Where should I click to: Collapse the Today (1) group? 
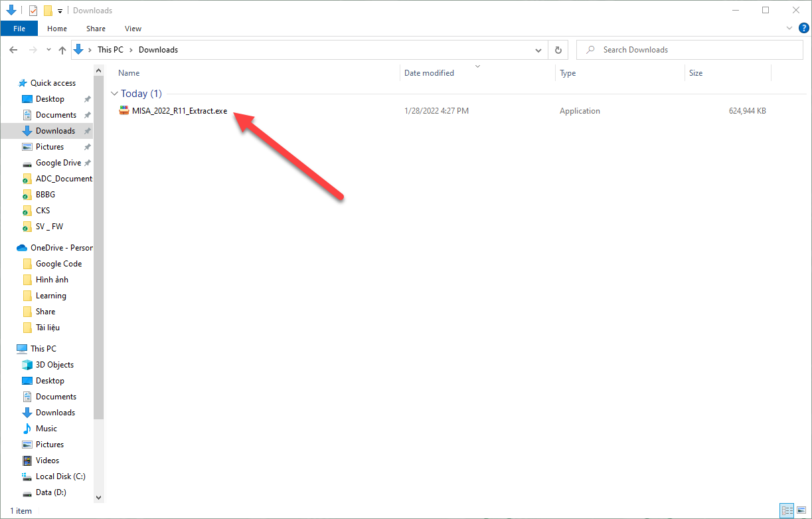coord(115,94)
